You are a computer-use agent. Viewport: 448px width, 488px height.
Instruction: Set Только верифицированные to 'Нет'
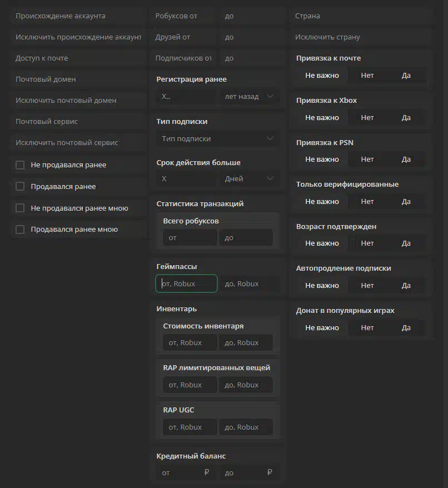tap(367, 201)
